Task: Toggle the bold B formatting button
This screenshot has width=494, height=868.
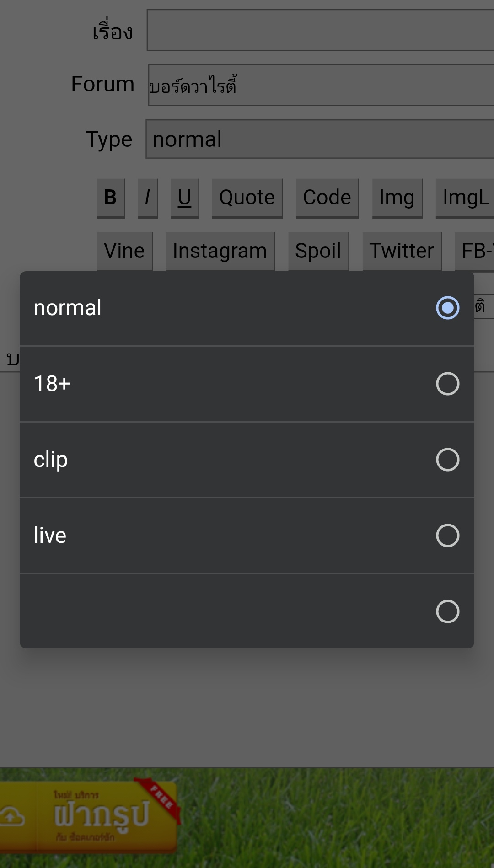Action: coord(111,198)
